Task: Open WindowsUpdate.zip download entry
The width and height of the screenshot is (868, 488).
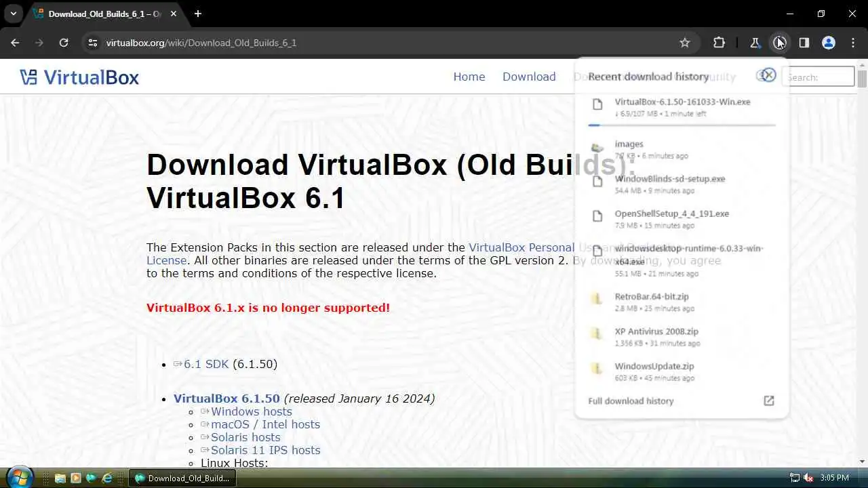Action: tap(682, 371)
